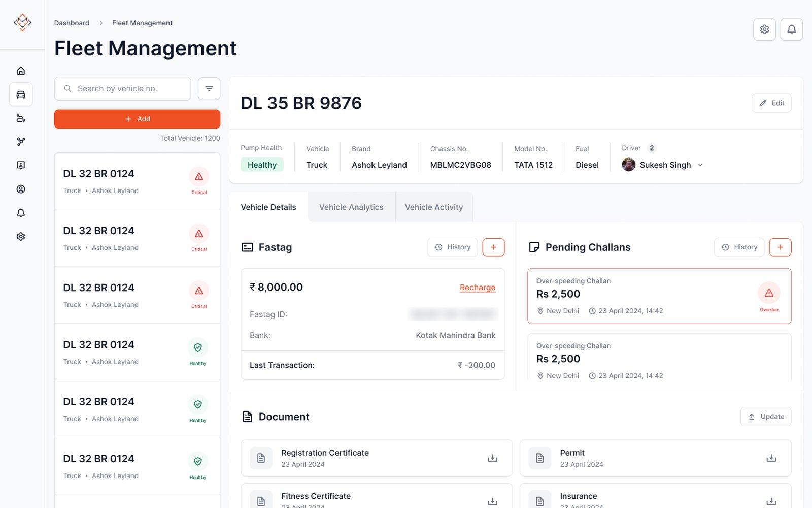The width and height of the screenshot is (812, 508).
Task: Open settings gear in left sidebar
Action: click(21, 237)
